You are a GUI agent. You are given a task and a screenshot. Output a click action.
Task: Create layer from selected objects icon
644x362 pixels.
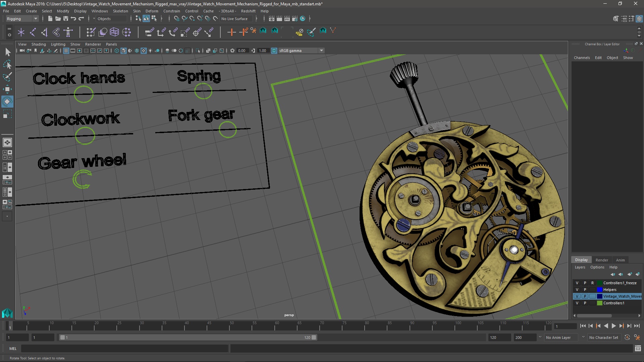(638, 274)
